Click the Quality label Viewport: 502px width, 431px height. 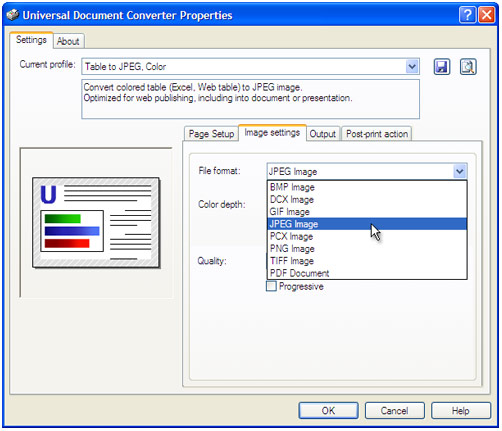tap(212, 261)
